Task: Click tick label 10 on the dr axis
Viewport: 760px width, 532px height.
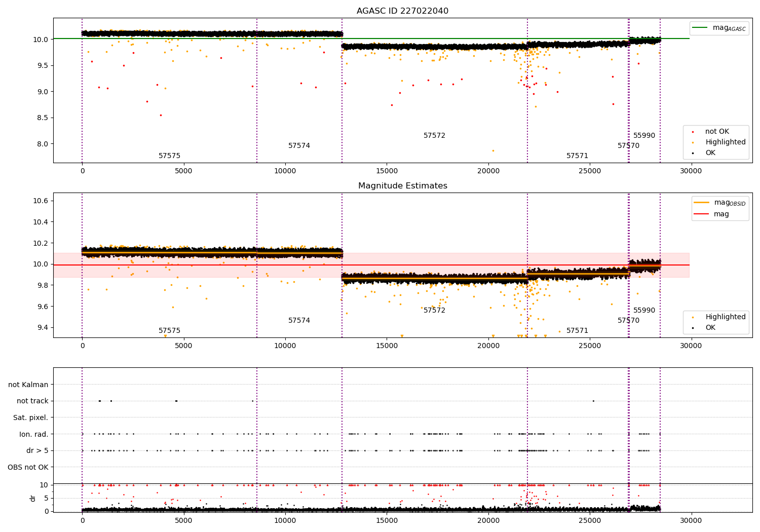Action: [45, 485]
